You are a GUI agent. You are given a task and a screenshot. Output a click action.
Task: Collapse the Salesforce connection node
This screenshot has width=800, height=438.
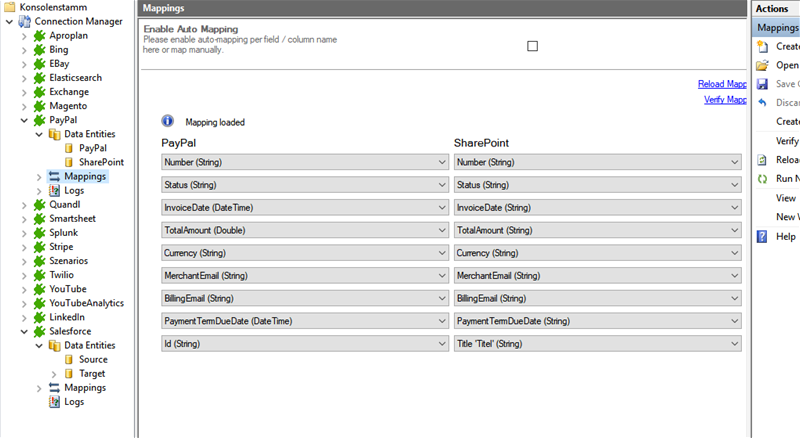tap(25, 331)
